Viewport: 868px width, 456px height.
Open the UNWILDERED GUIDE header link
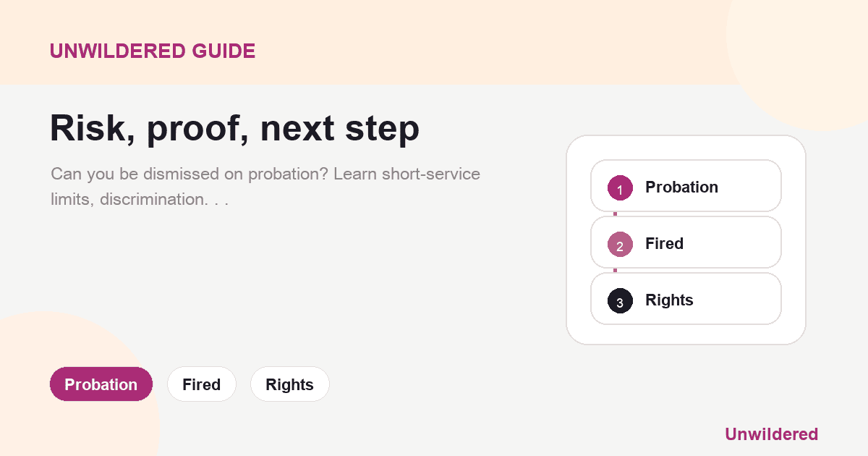coord(153,51)
